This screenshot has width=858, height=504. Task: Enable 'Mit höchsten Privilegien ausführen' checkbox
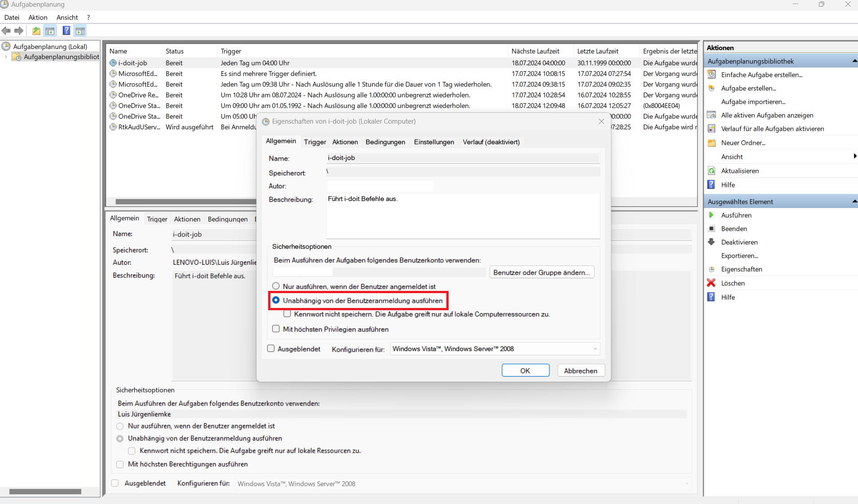276,329
